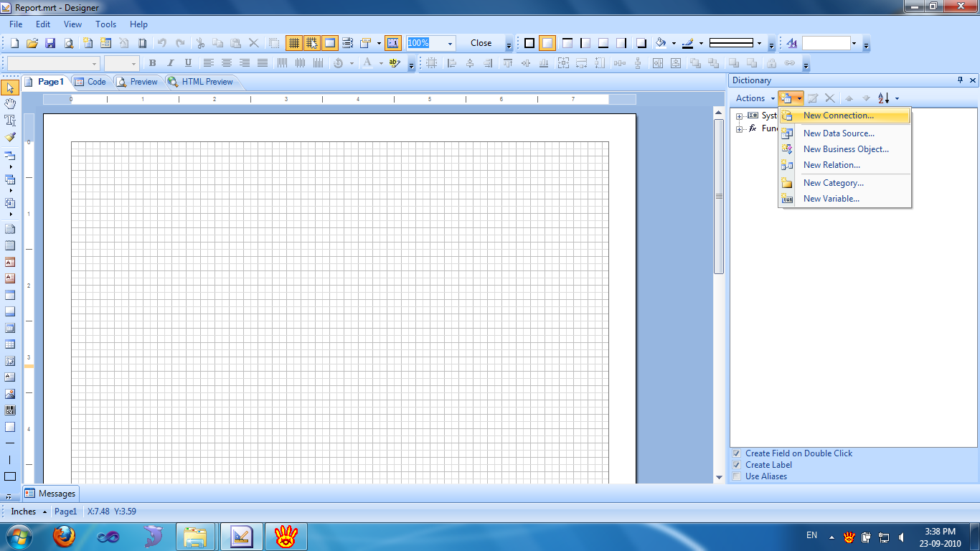Open the zoom percentage dropdown
The image size is (980, 551).
pyautogui.click(x=450, y=43)
